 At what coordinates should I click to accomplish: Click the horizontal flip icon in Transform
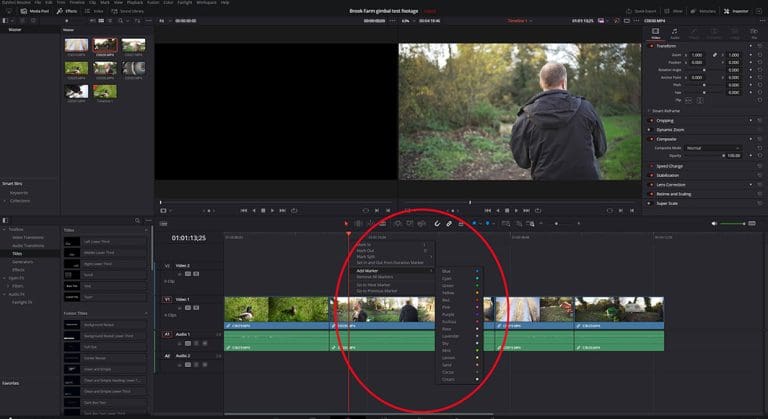(689, 100)
